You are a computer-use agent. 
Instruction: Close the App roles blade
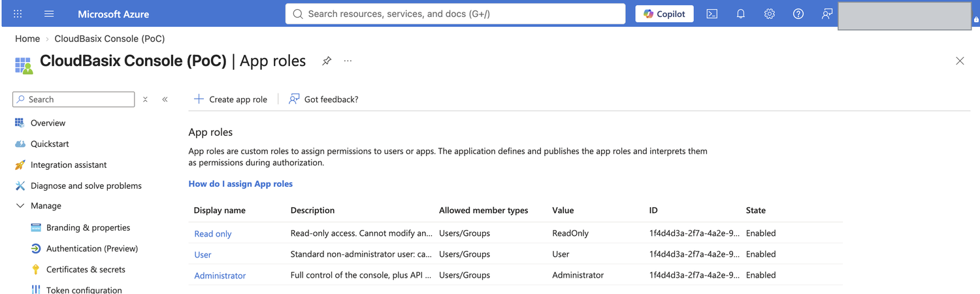coord(960,61)
